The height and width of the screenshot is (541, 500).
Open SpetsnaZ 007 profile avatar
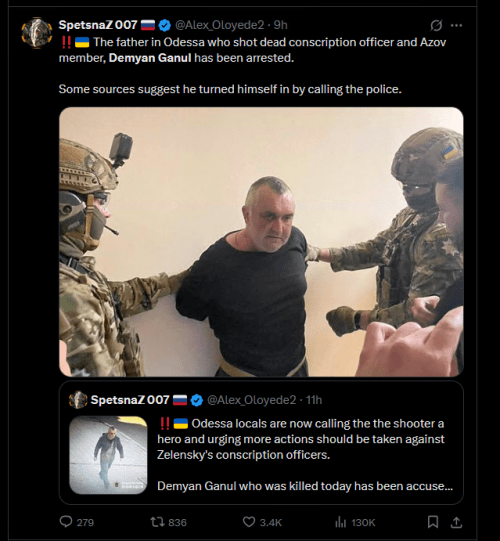[37, 33]
